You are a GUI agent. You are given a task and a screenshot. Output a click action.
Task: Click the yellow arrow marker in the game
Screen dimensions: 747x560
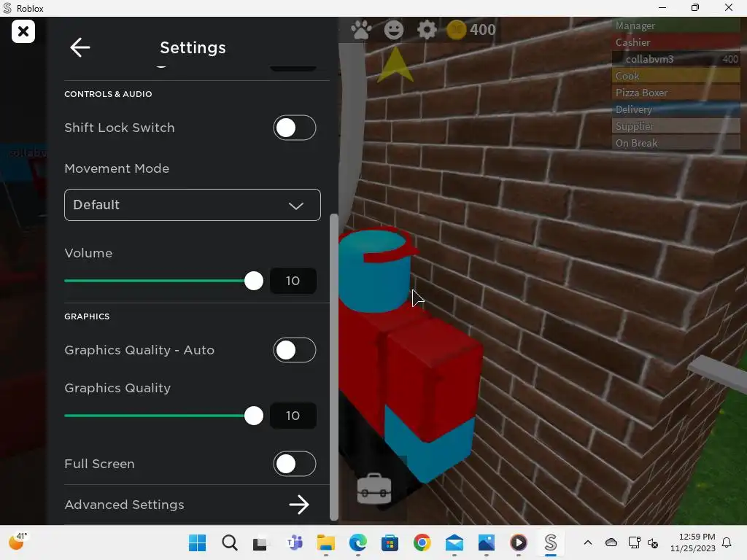[395, 65]
